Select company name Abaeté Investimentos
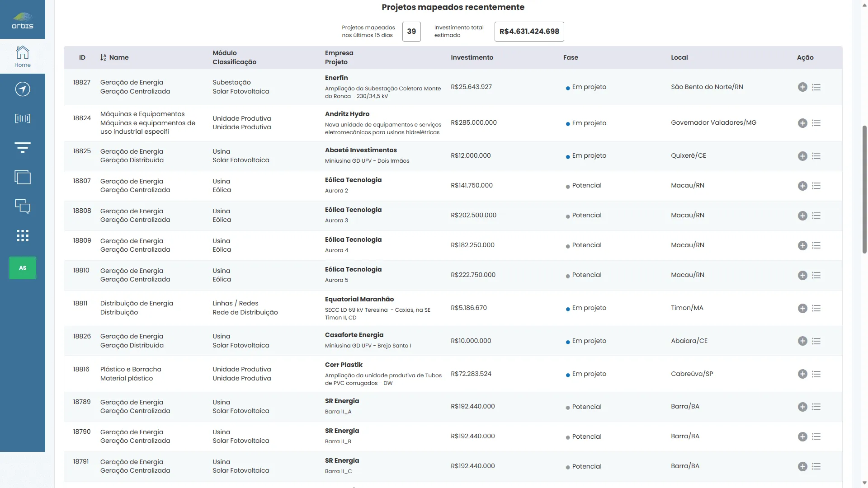Image resolution: width=868 pixels, height=488 pixels. click(361, 150)
